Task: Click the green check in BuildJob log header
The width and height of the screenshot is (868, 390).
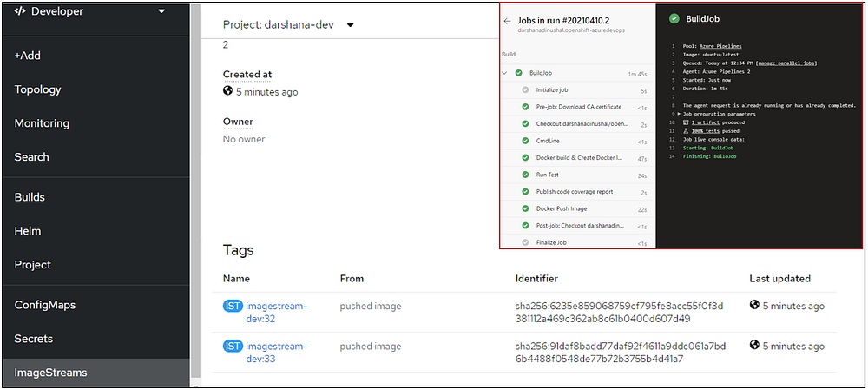Action: point(674,19)
